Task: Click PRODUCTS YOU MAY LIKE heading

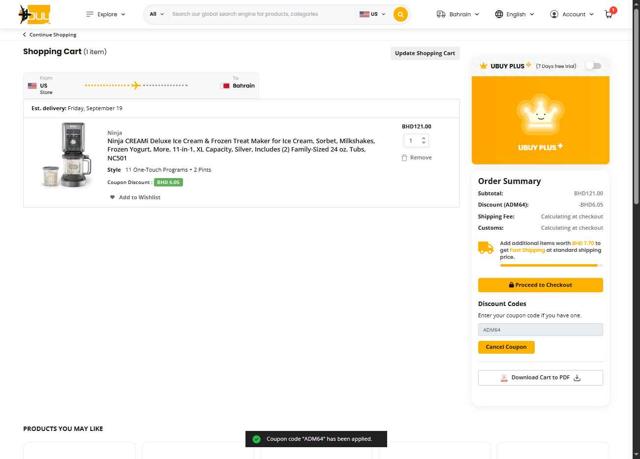Action: [63, 429]
